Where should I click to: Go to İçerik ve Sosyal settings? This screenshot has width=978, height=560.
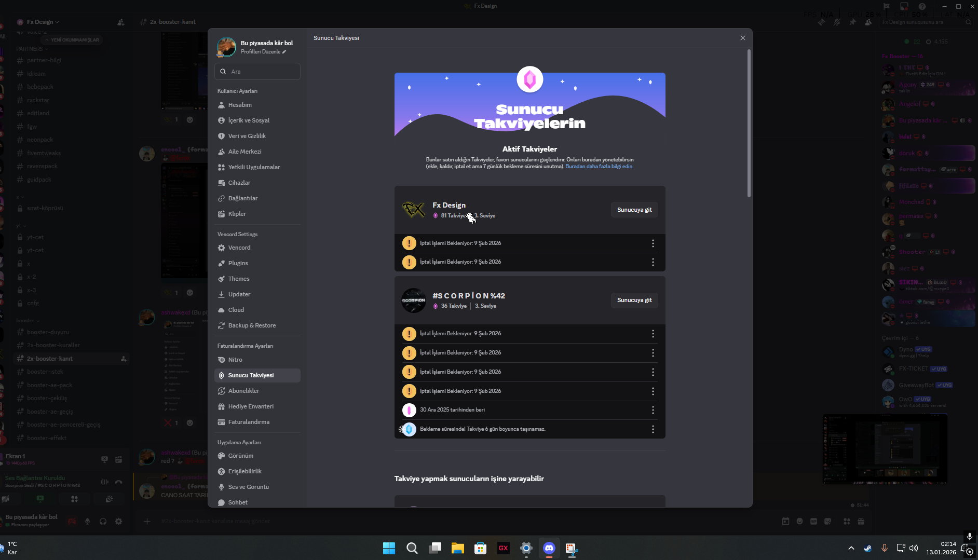[257, 120]
